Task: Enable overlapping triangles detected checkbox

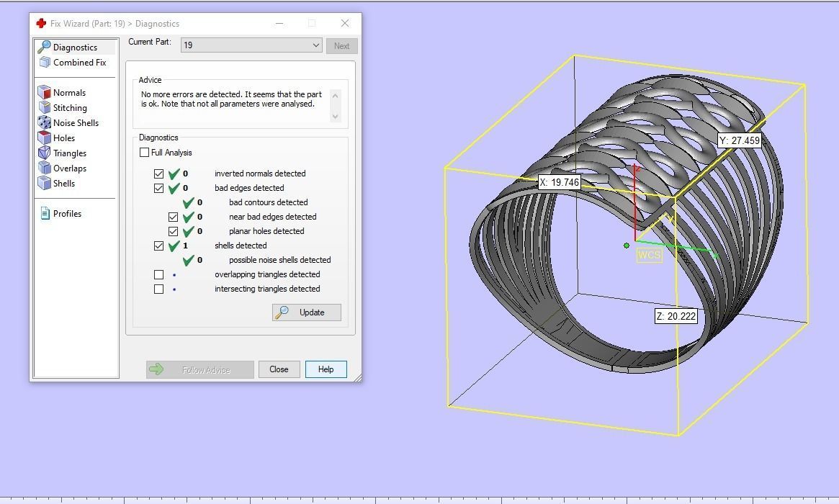Action: (158, 274)
